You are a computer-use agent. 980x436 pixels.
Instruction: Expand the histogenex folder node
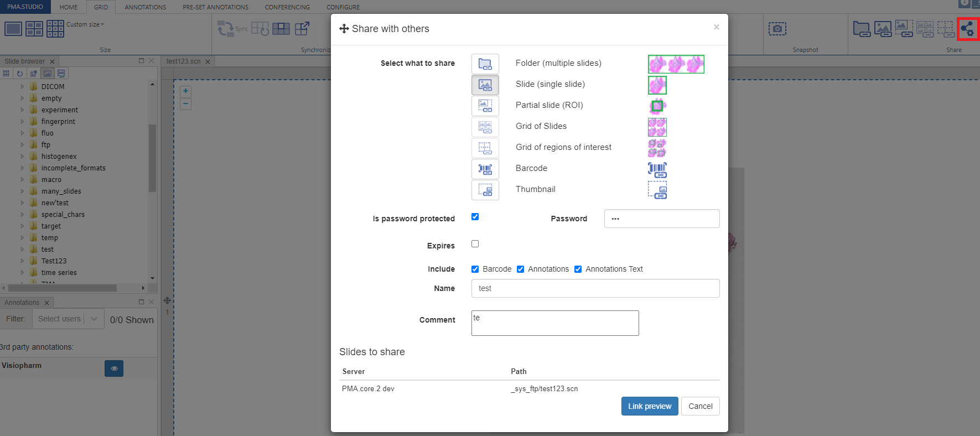click(x=22, y=157)
